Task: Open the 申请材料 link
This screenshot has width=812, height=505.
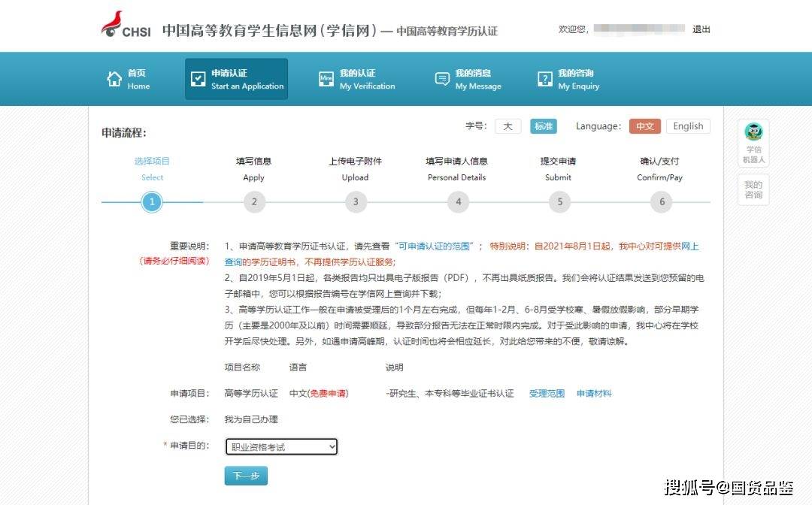Action: tap(594, 393)
